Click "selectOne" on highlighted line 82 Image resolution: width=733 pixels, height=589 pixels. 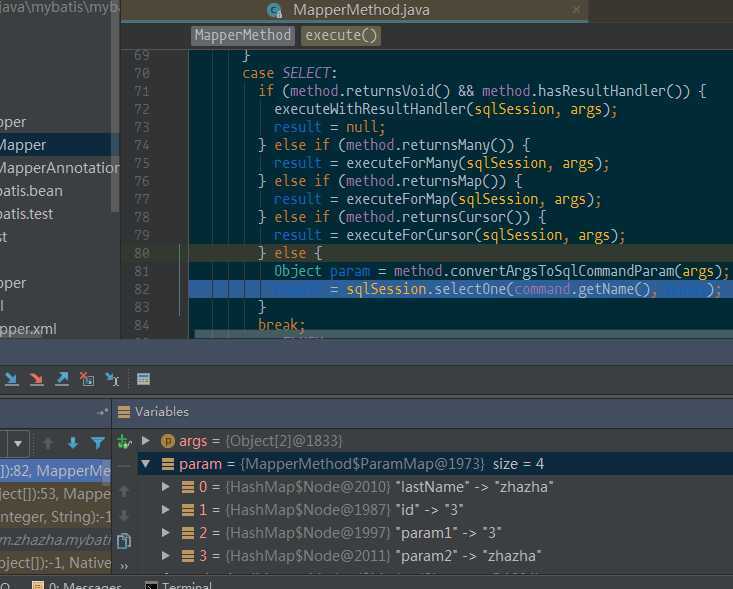[470, 289]
